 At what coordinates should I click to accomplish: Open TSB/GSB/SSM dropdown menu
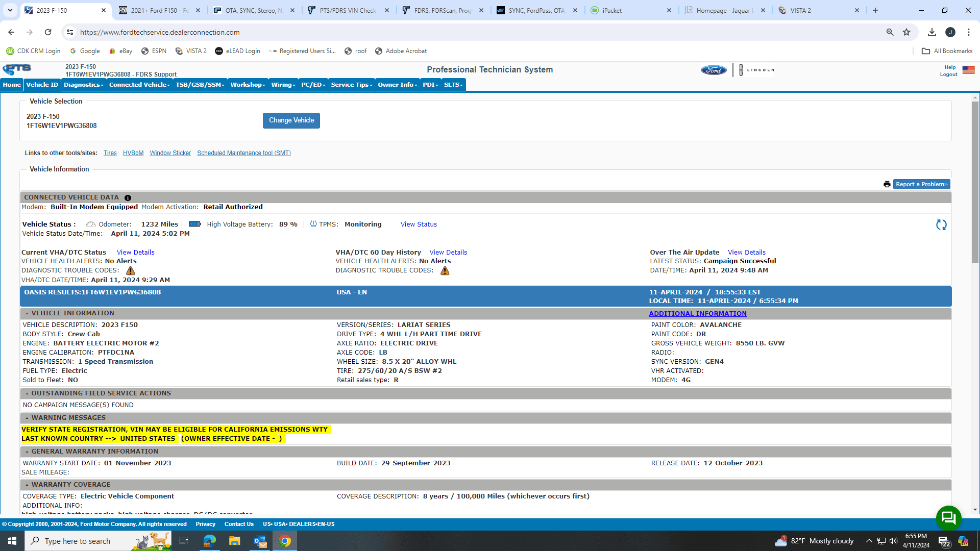(200, 85)
